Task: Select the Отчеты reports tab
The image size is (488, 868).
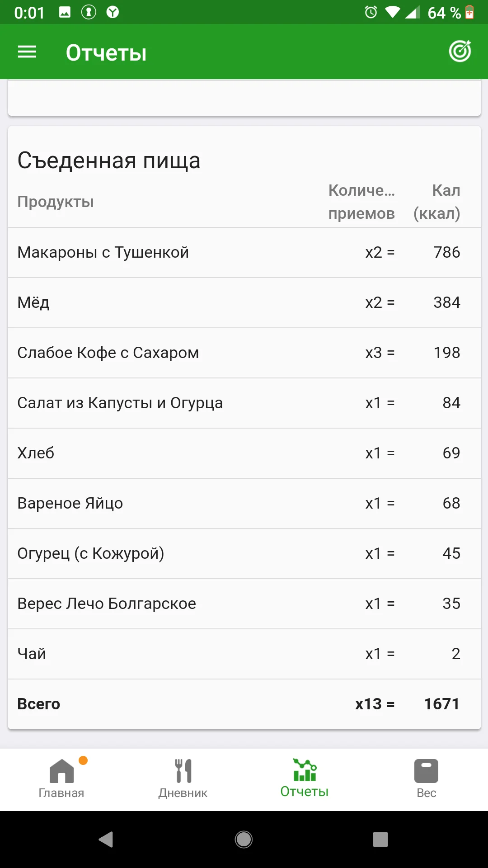Action: pyautogui.click(x=305, y=778)
